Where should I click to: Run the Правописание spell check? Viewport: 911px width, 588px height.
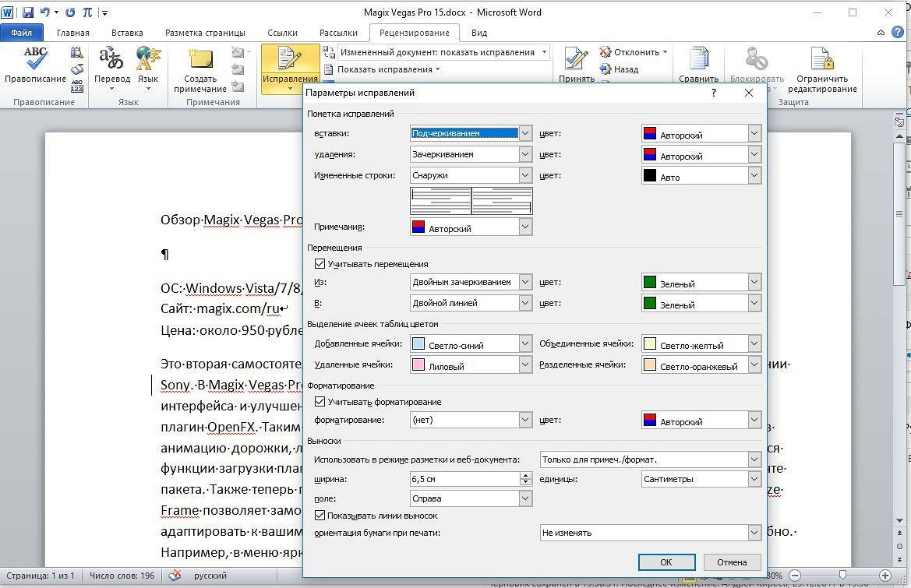35,65
